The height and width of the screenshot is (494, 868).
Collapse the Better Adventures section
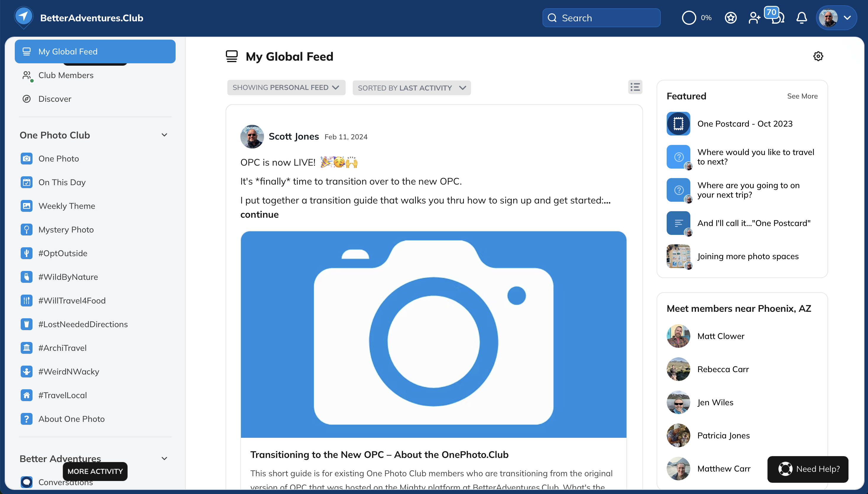(164, 459)
